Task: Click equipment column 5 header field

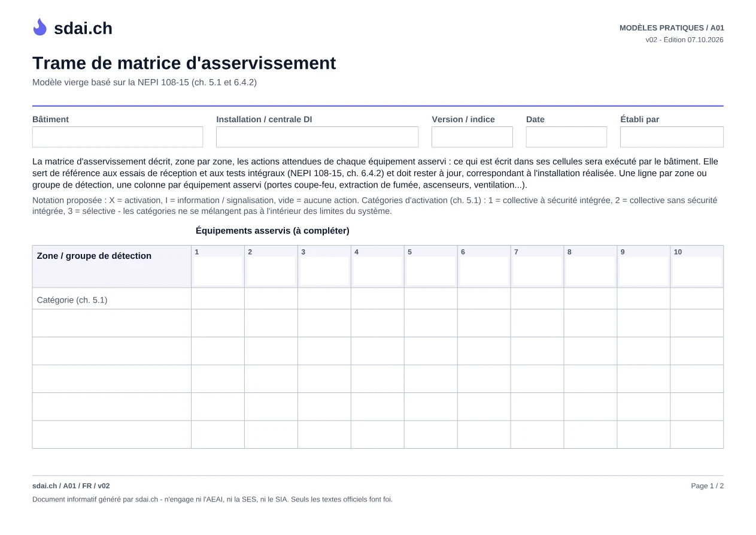Action: tap(431, 271)
